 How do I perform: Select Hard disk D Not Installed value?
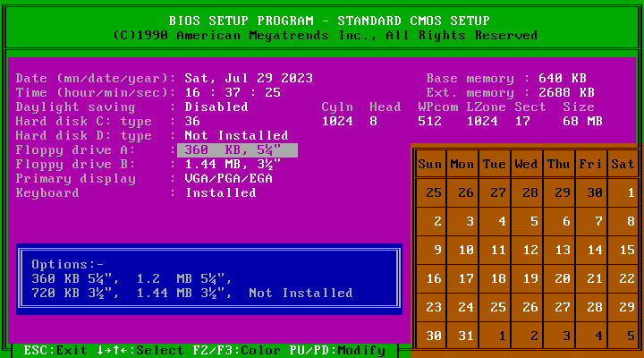pyautogui.click(x=236, y=136)
